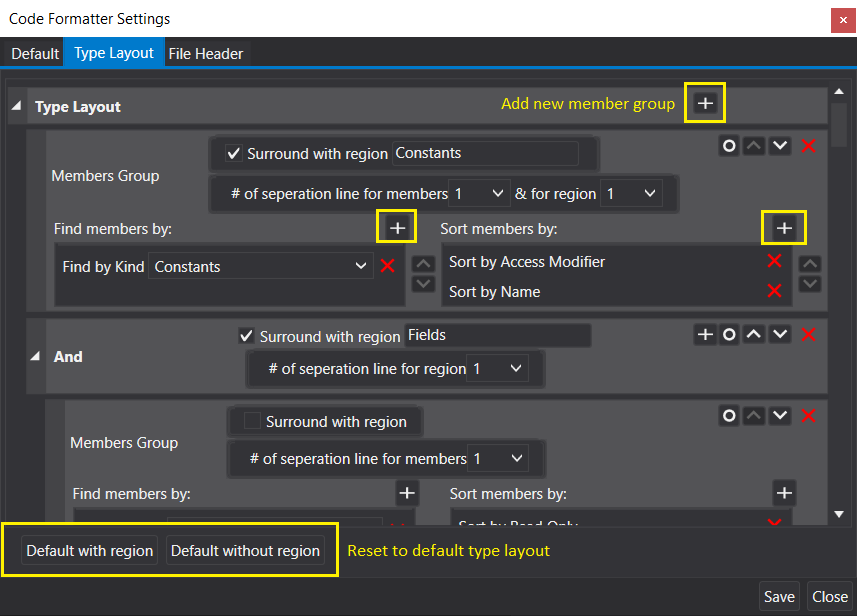Viewport: 857px width, 616px height.
Task: Remove the Sort by Access Modifier rule
Action: 775,261
